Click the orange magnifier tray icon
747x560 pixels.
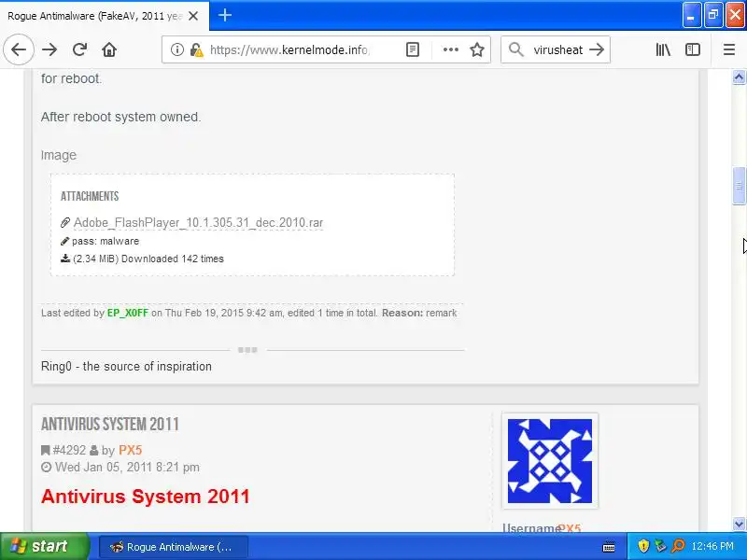click(x=678, y=546)
